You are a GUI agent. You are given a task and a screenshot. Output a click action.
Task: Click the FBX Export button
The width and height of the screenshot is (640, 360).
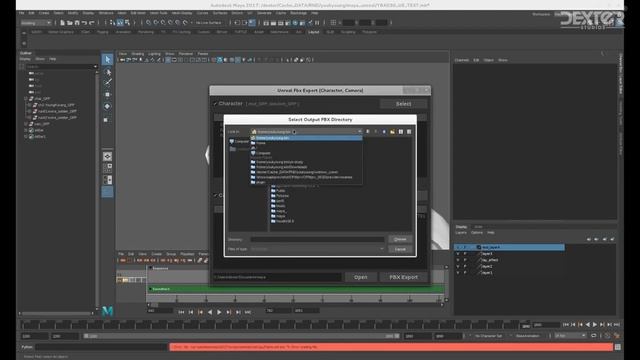403,277
